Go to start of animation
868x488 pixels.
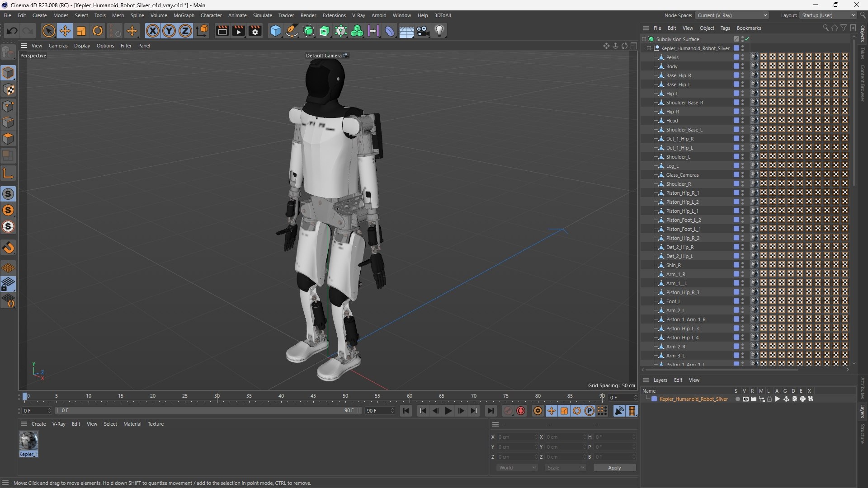click(x=406, y=411)
